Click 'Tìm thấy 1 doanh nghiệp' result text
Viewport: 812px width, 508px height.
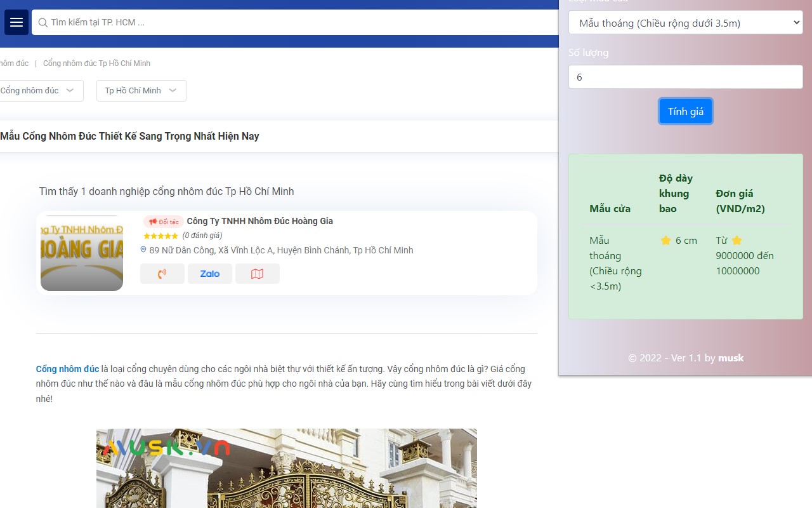click(x=166, y=191)
